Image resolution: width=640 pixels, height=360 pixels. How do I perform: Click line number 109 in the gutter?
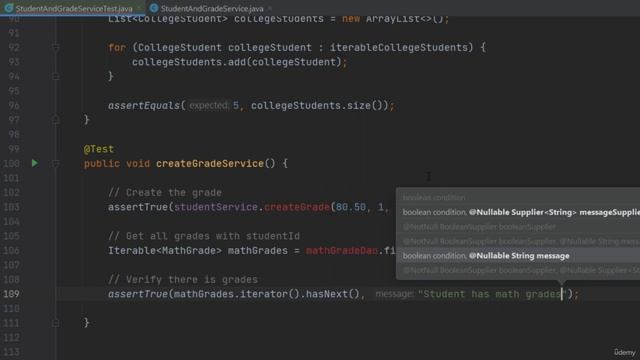[11, 294]
